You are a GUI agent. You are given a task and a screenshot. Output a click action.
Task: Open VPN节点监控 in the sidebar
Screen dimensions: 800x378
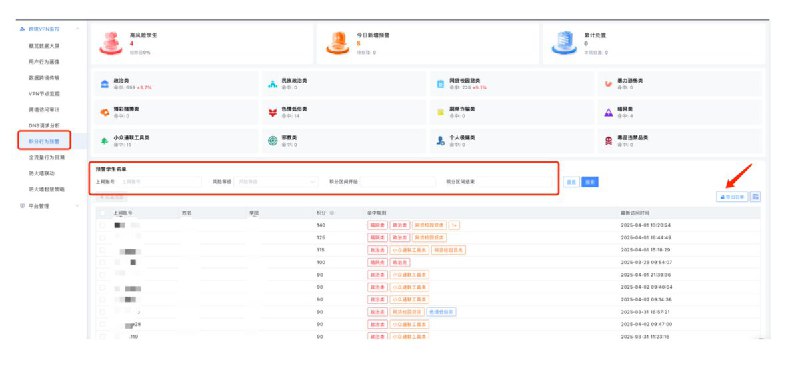[44, 94]
